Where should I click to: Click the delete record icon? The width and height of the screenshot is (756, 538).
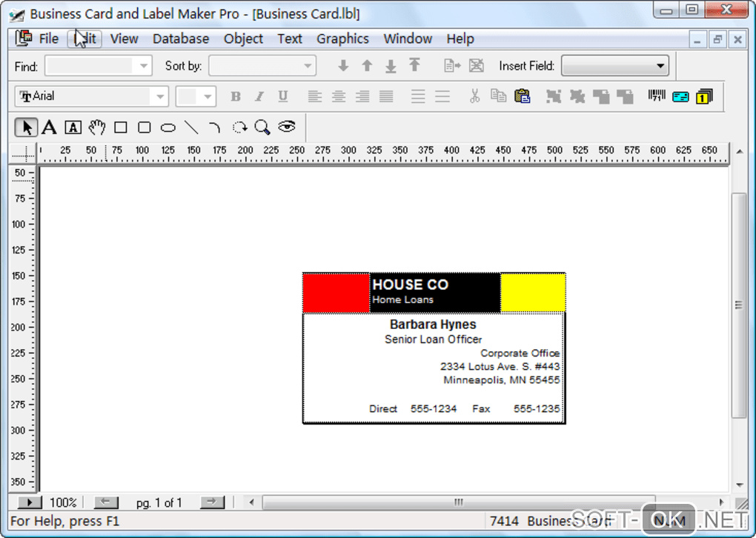pyautogui.click(x=477, y=65)
